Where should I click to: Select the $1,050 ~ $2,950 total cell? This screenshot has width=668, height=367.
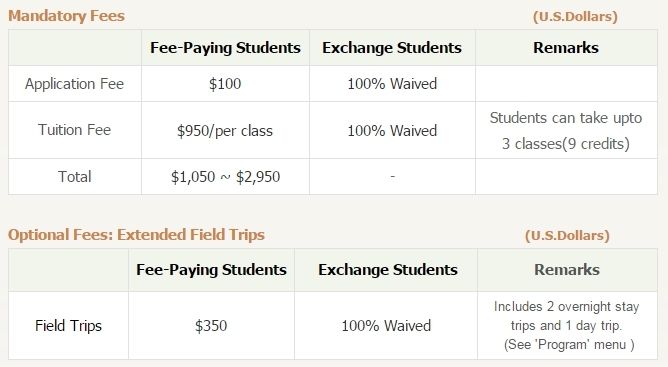point(225,176)
